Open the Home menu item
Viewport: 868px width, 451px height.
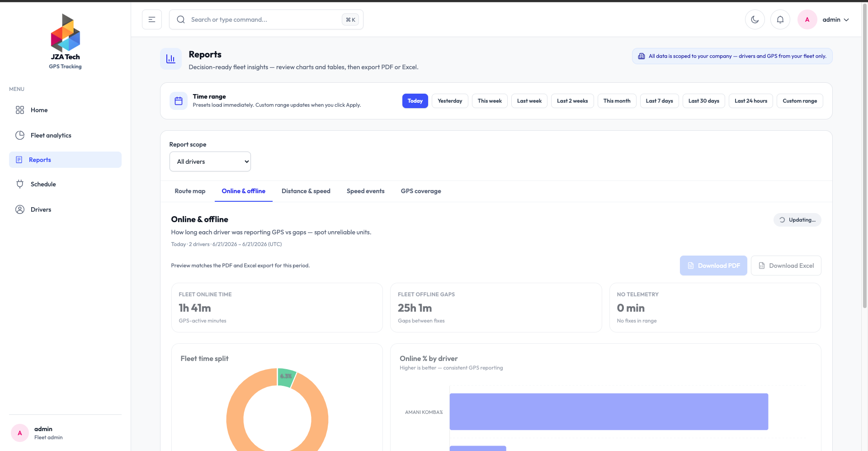tap(65, 110)
